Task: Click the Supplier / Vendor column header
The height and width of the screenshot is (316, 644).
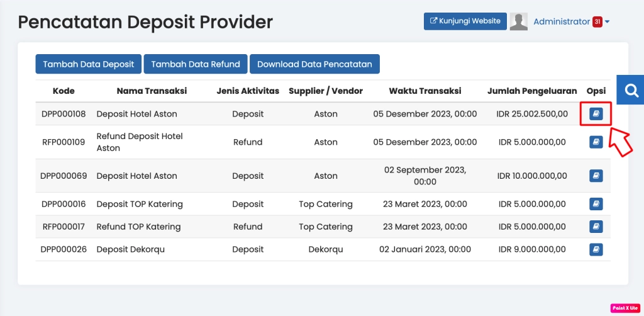Action: coord(325,91)
